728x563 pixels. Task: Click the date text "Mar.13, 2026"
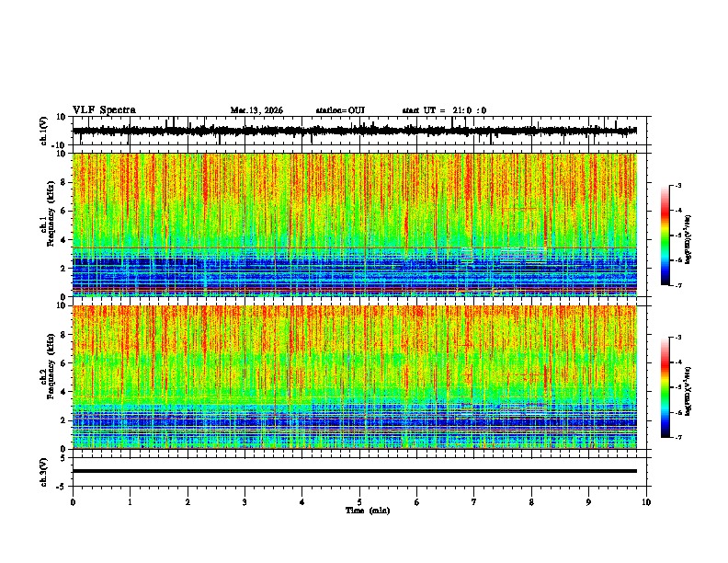click(256, 110)
